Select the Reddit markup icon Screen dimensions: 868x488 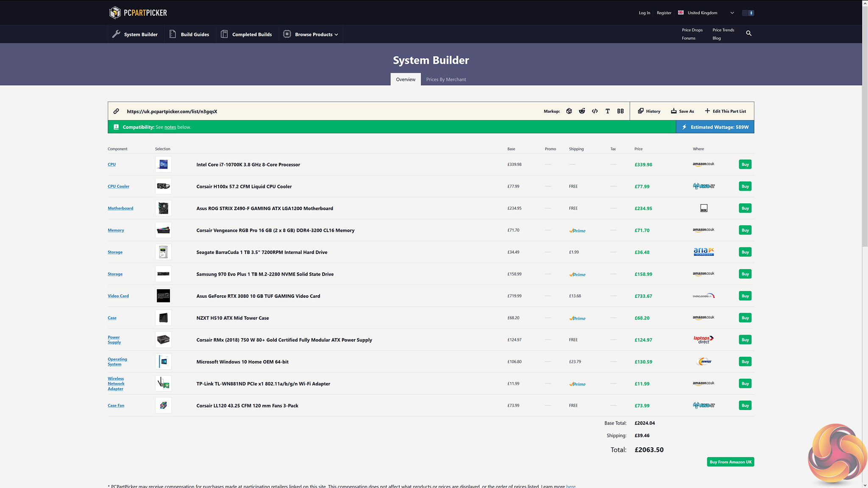(x=582, y=111)
